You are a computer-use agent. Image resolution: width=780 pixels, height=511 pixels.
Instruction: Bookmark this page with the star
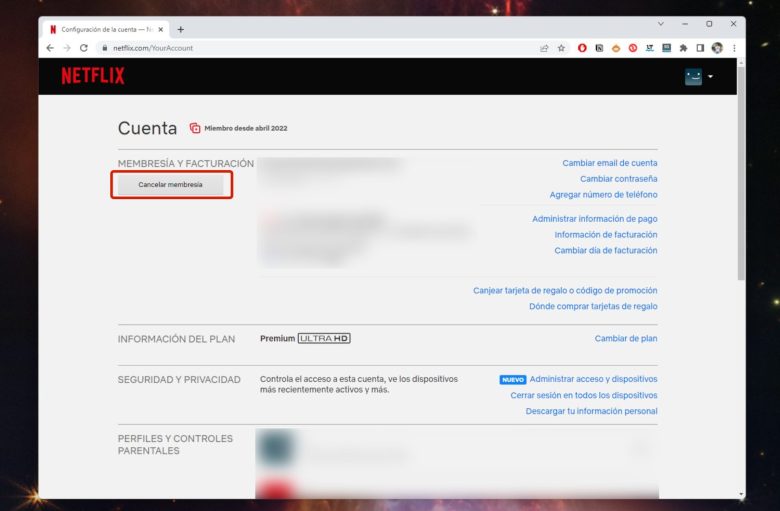coord(561,48)
